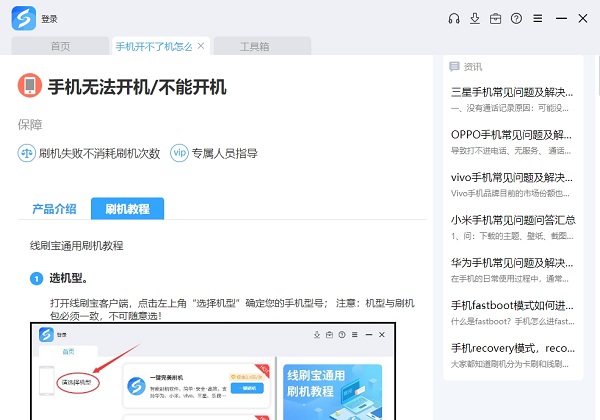Viewport: 600px width, 420px height.
Task: Click the 选机型 step heading
Action: tap(68, 278)
